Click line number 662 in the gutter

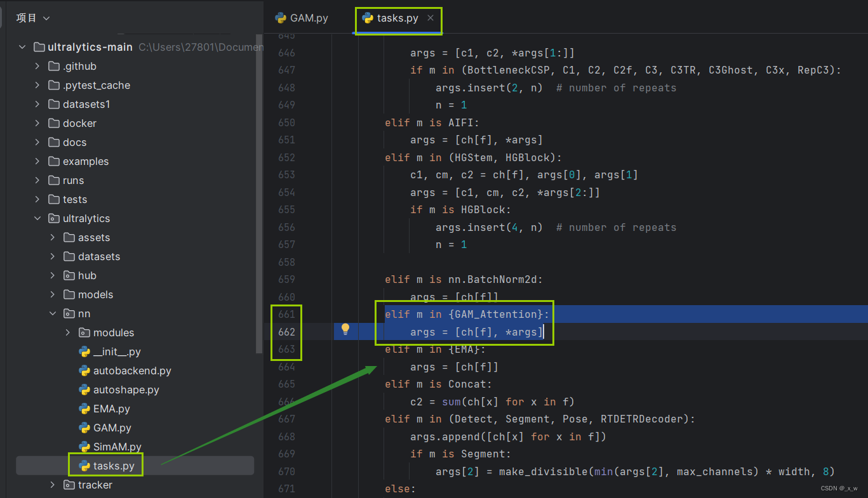[x=286, y=331]
